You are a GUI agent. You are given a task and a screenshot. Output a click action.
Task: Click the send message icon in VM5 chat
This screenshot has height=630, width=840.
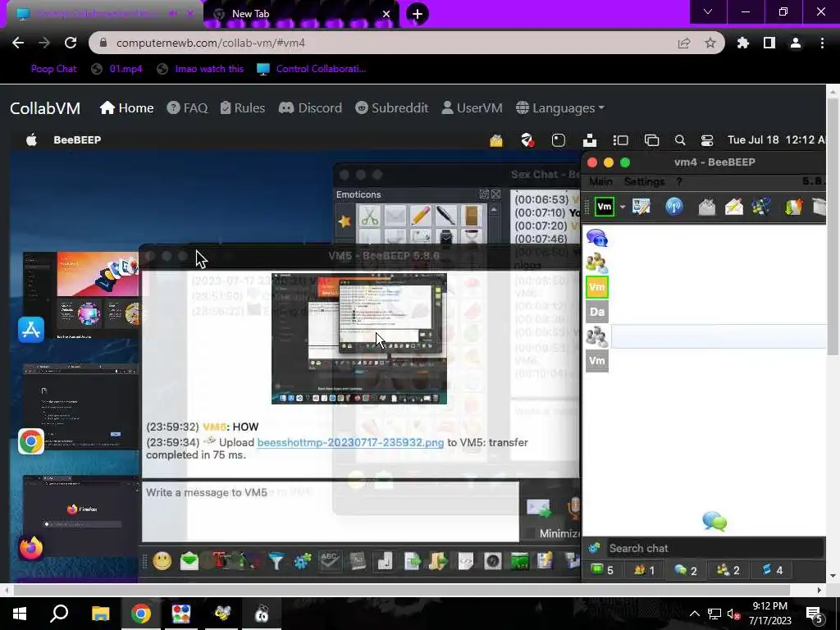pos(538,508)
